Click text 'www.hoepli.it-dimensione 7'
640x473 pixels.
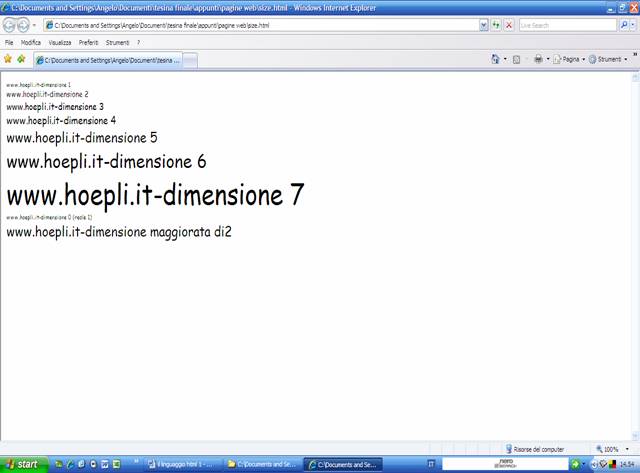[156, 195]
